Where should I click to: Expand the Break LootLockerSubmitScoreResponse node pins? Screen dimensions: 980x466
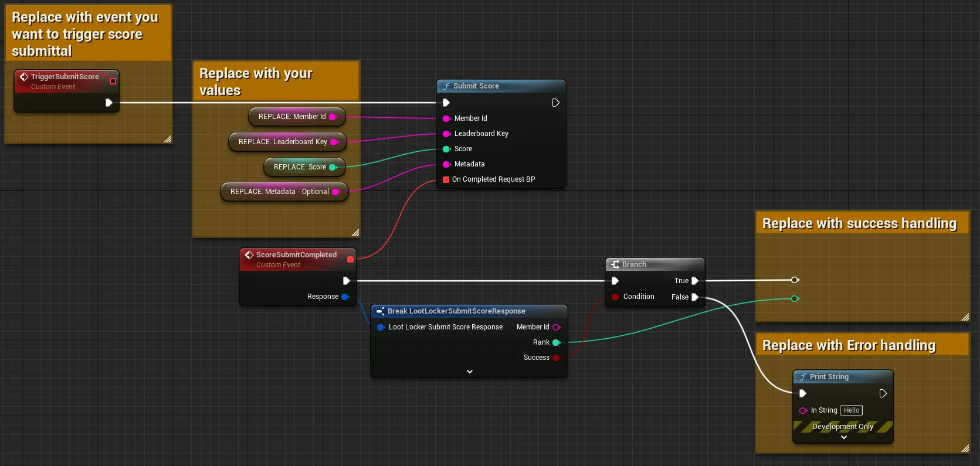point(469,372)
